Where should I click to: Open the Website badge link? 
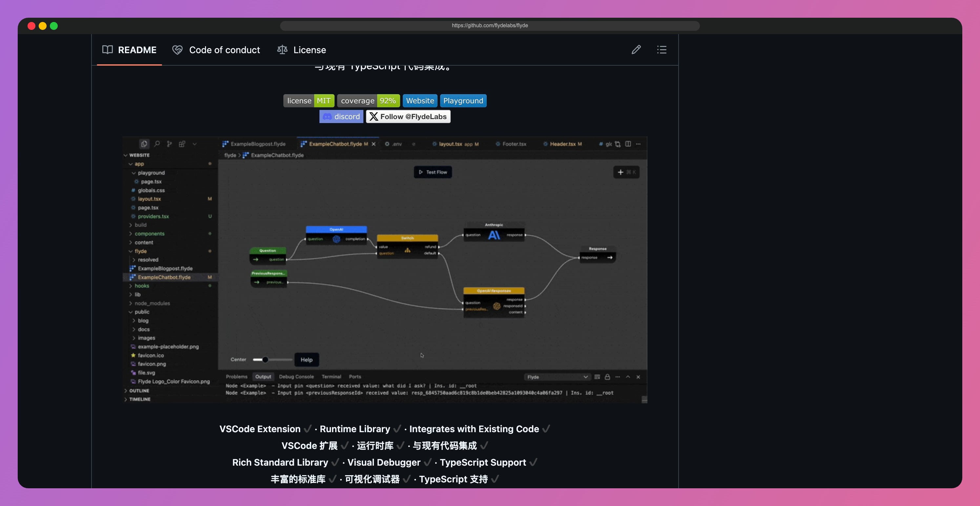click(x=420, y=101)
